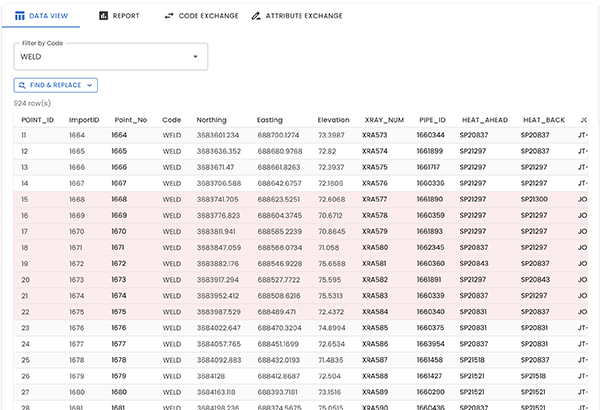This screenshot has height=410, width=600.
Task: Open the ATTRIBUTE EXCHANGE tab
Action: tap(297, 16)
